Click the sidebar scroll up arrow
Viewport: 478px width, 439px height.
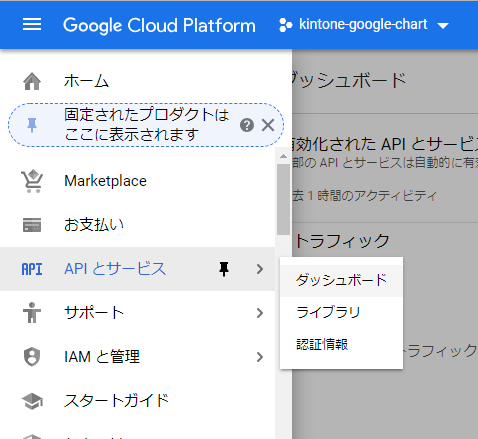click(283, 156)
